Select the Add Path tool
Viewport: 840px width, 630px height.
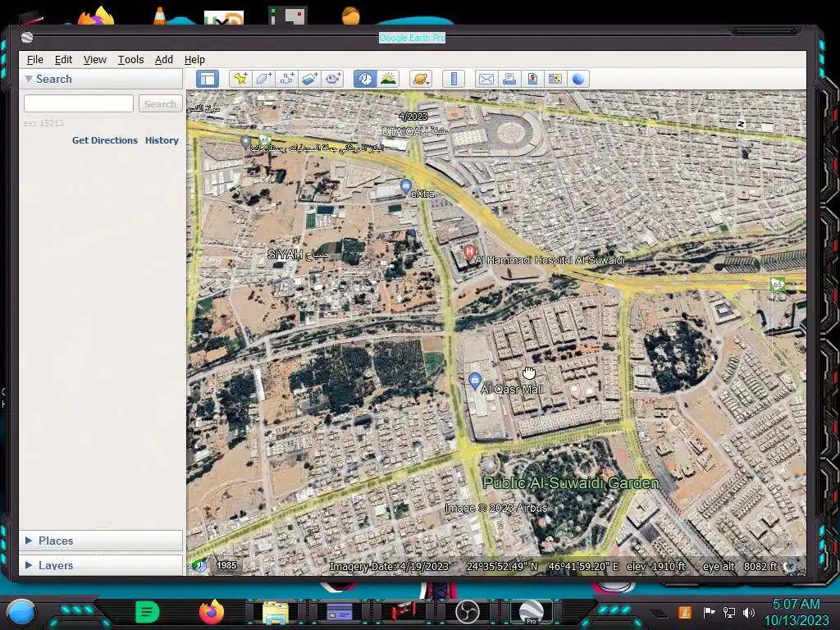286,79
